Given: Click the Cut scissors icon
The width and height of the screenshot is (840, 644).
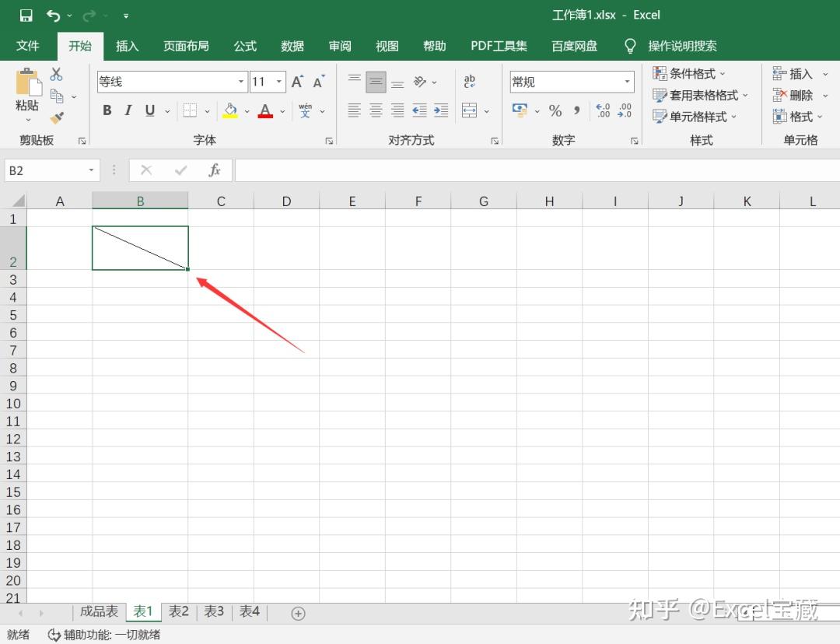Looking at the screenshot, I should point(57,75).
